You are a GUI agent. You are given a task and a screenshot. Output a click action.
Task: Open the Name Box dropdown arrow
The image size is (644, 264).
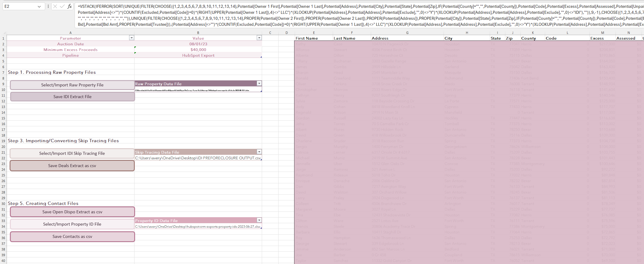[39, 7]
